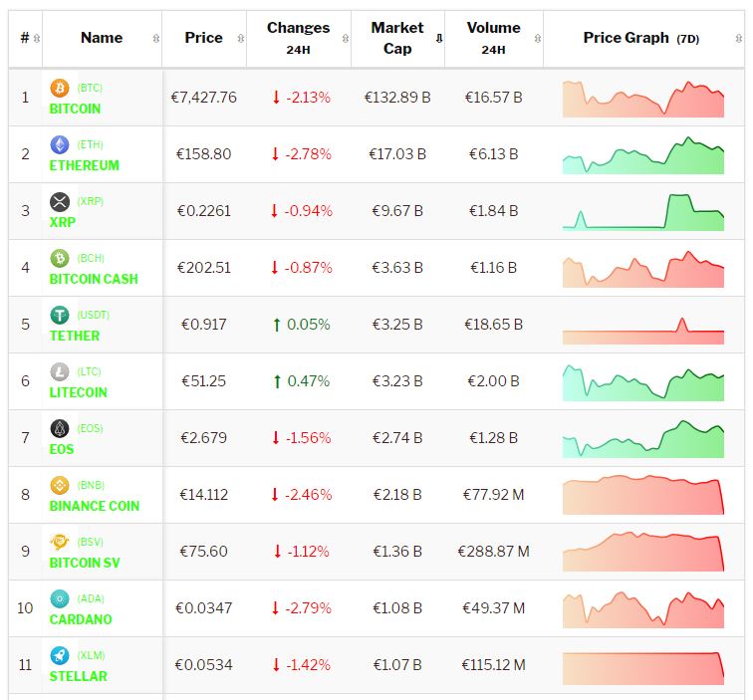This screenshot has height=700, width=753.
Task: Sort by rank number column arrows
Action: (x=37, y=39)
